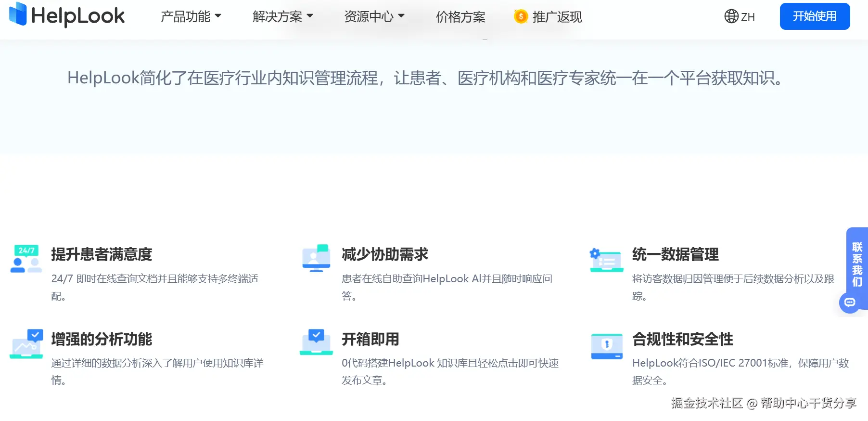868x421 pixels.
Task: Click the text starting 将访客数据归因管理
Action: click(x=733, y=287)
